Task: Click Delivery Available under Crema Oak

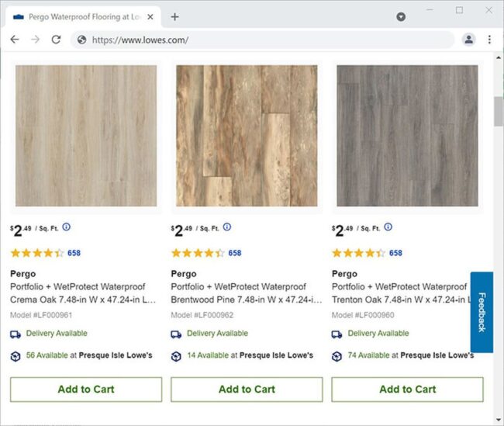Action: [x=57, y=334]
